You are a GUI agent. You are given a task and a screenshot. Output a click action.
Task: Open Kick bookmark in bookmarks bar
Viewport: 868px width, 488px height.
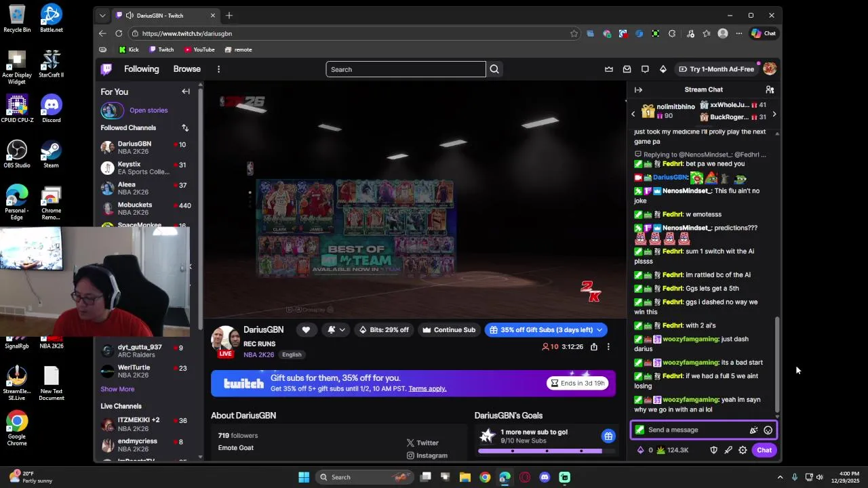[x=129, y=49]
